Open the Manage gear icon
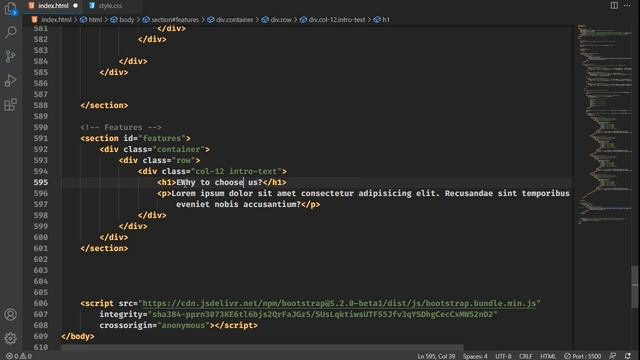This screenshot has height=360, width=640. coord(11,338)
